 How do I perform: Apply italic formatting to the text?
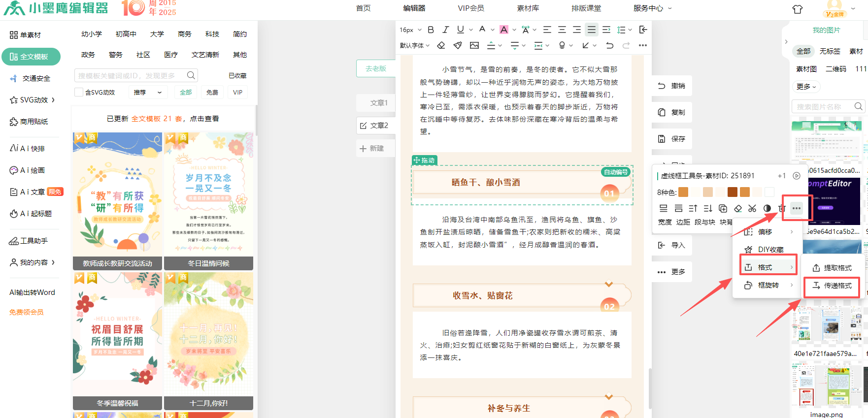(x=445, y=30)
